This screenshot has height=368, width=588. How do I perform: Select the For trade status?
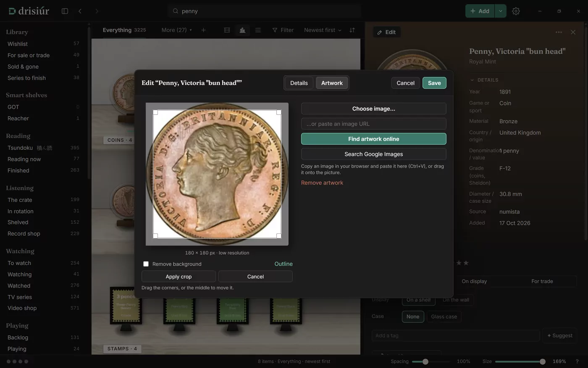click(542, 281)
